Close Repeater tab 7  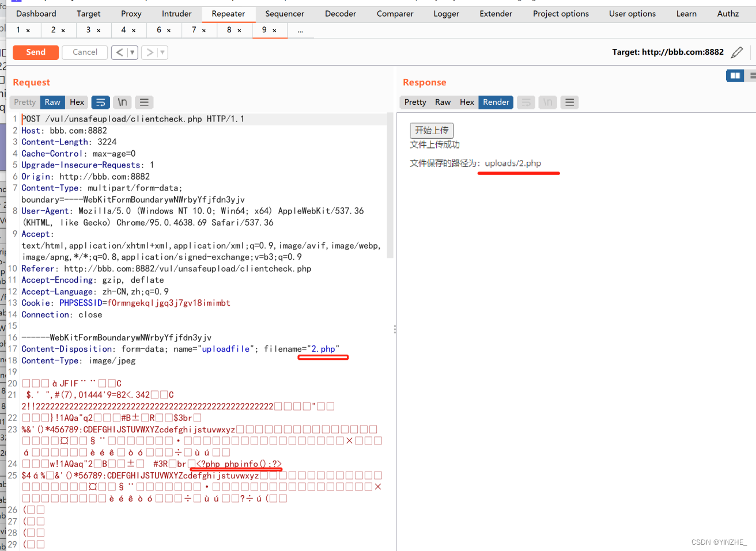(x=204, y=31)
